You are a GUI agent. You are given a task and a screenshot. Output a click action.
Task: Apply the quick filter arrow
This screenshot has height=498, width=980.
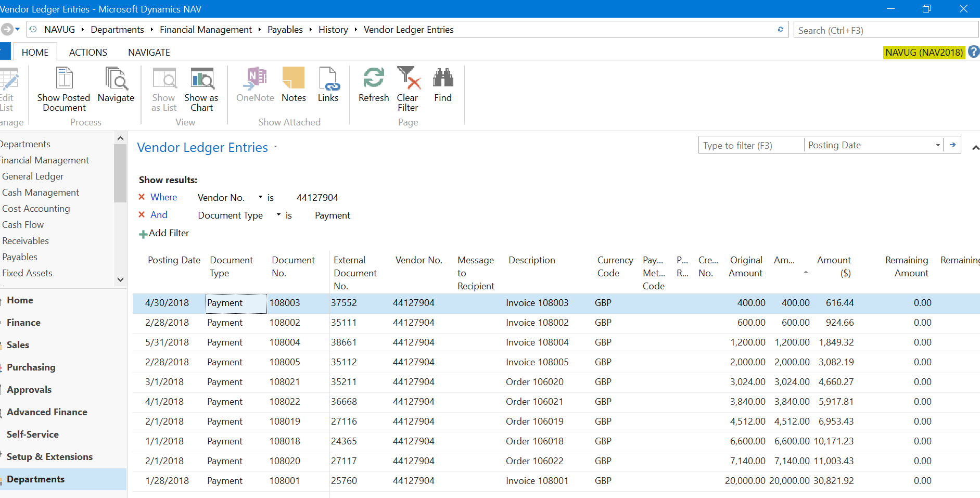(952, 145)
